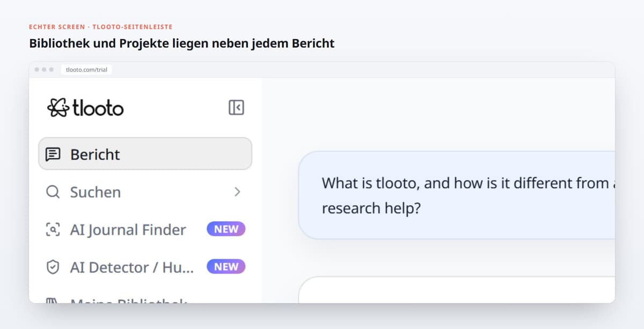Click the heading 'Bibliothek und Projekte liegen neben jedem Bericht'

[182, 43]
